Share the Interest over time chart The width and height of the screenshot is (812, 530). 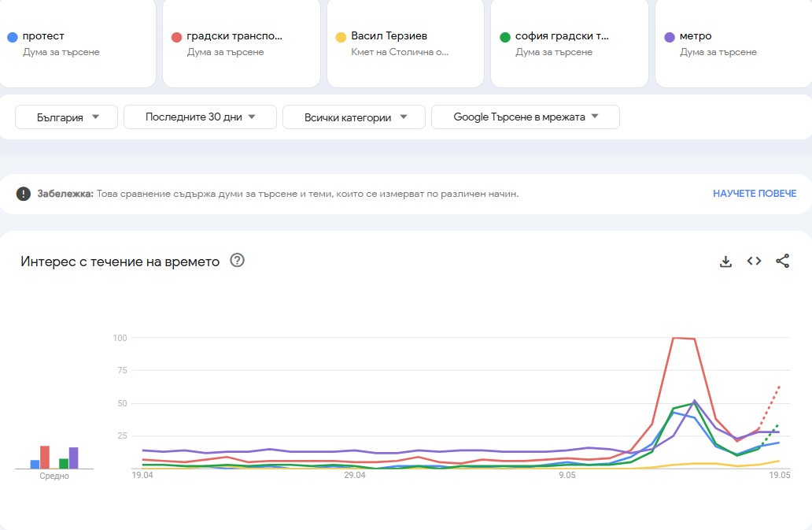pyautogui.click(x=783, y=261)
